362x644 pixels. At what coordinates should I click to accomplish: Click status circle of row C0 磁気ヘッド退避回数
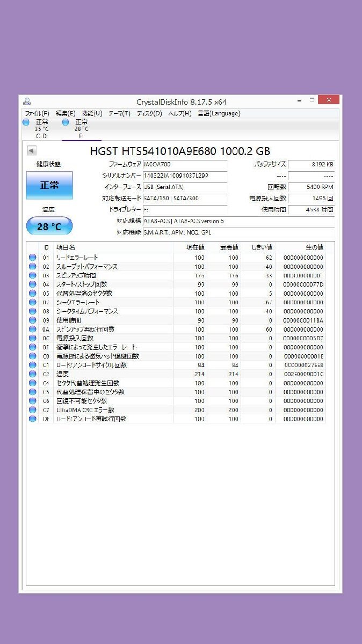click(x=33, y=356)
